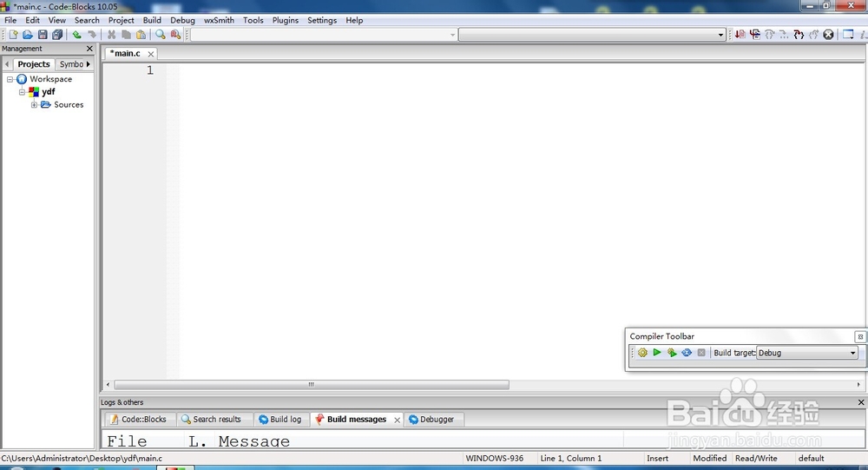Click the Find magnifier icon
Image resolution: width=868 pixels, height=470 pixels.
click(x=161, y=35)
